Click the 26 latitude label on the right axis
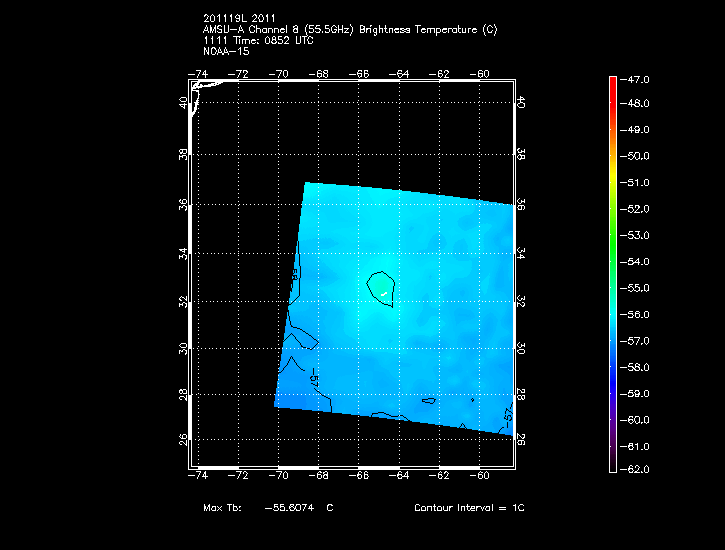 click(521, 438)
